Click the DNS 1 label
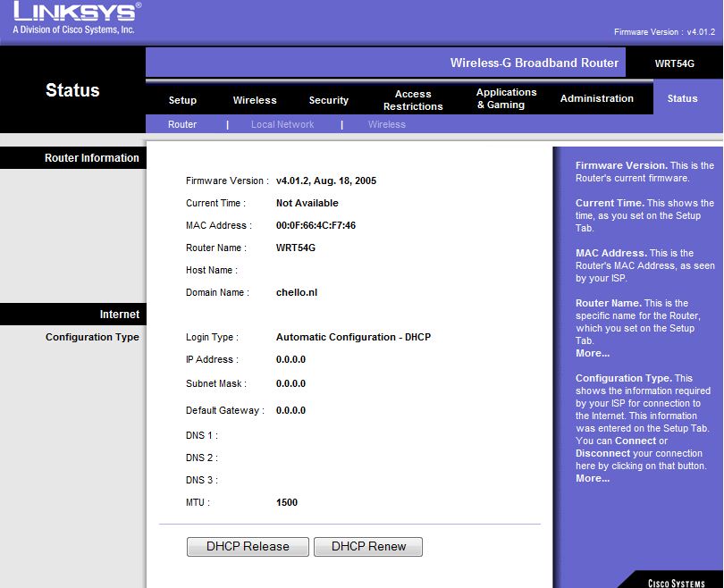This screenshot has height=588, width=724. pos(202,435)
